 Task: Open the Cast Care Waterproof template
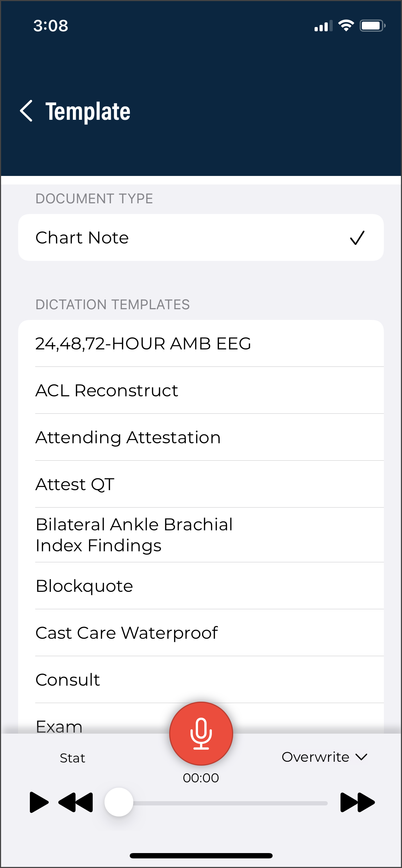click(201, 633)
